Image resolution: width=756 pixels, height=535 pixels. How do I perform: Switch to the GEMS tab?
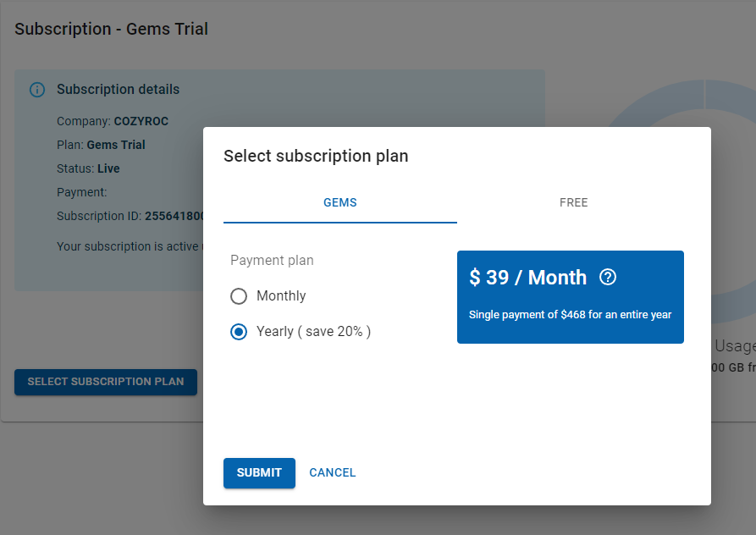[x=340, y=203]
